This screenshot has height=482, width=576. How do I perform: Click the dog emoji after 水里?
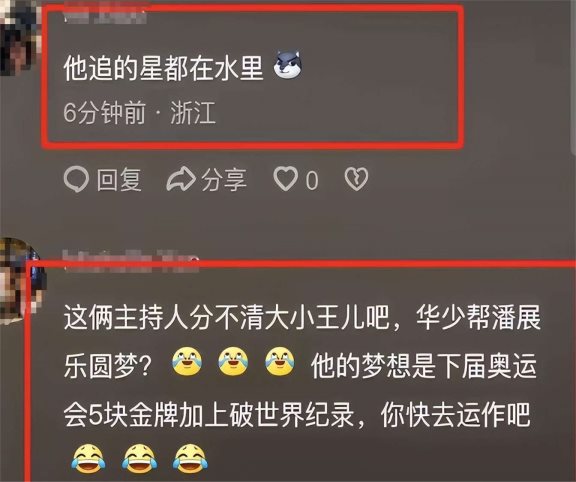tap(288, 65)
